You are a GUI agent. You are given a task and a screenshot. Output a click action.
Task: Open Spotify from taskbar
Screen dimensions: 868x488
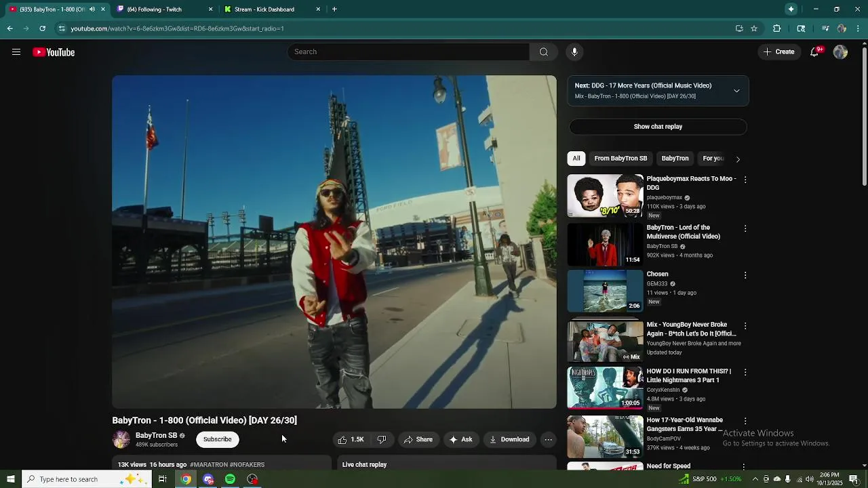[x=231, y=479]
